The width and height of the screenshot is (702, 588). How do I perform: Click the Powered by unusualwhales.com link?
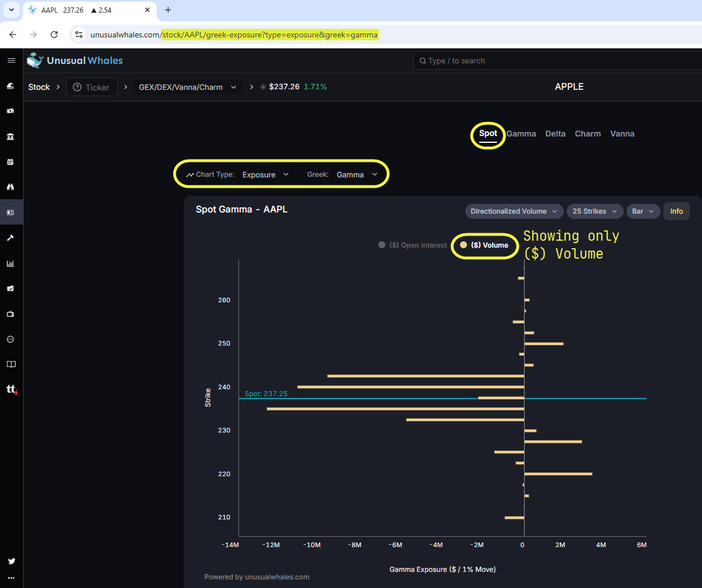(x=257, y=577)
